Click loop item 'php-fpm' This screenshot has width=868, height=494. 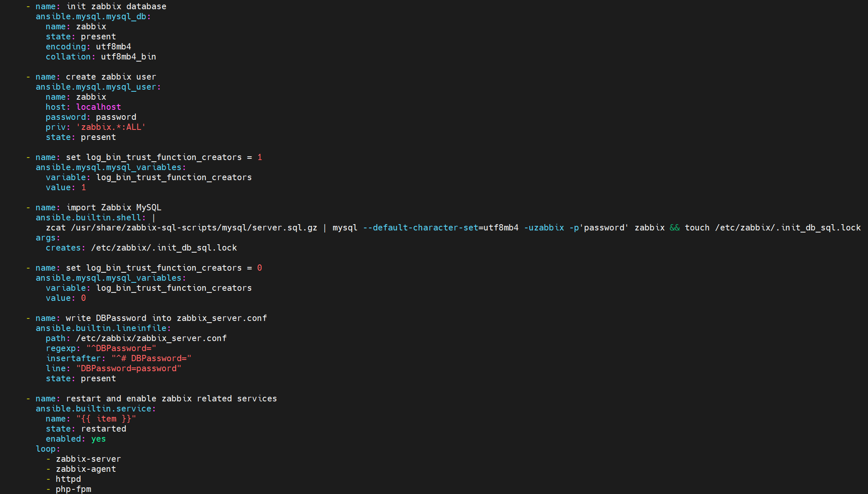click(x=73, y=489)
